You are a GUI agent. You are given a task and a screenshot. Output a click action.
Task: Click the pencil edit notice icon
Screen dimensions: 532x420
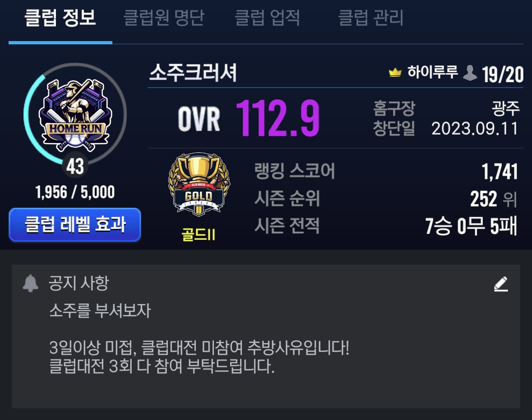coord(501,284)
